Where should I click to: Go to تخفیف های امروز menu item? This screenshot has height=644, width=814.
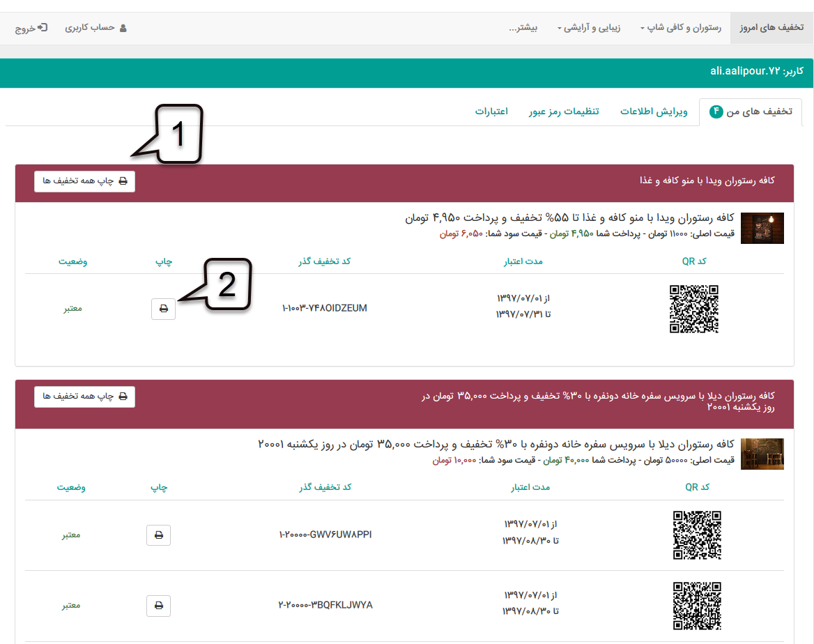[x=771, y=29]
